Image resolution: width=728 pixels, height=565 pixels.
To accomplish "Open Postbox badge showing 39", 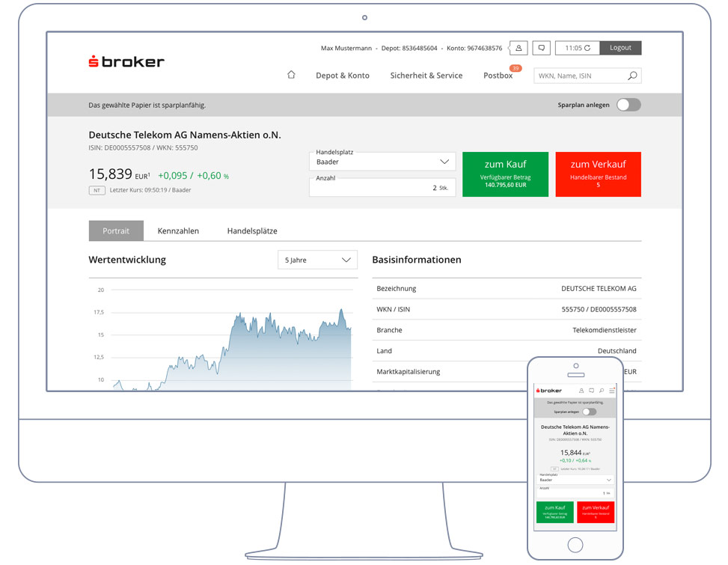I will pyautogui.click(x=516, y=68).
